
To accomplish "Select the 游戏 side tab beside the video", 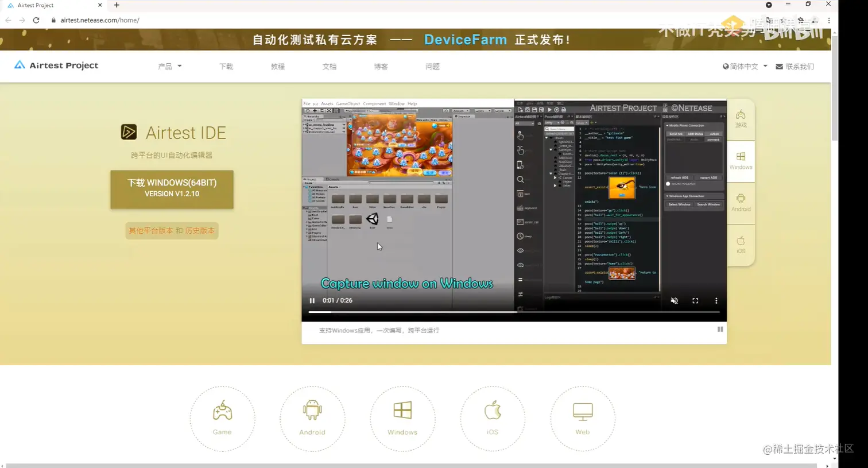I will point(741,119).
